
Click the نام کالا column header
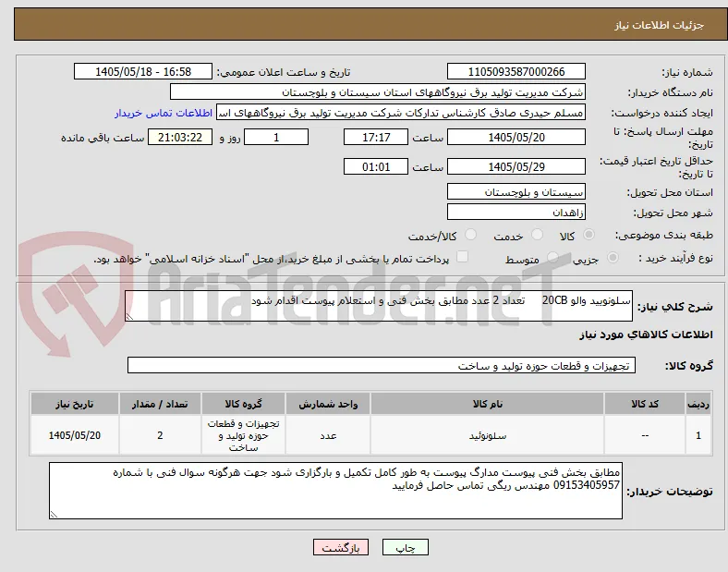487,404
